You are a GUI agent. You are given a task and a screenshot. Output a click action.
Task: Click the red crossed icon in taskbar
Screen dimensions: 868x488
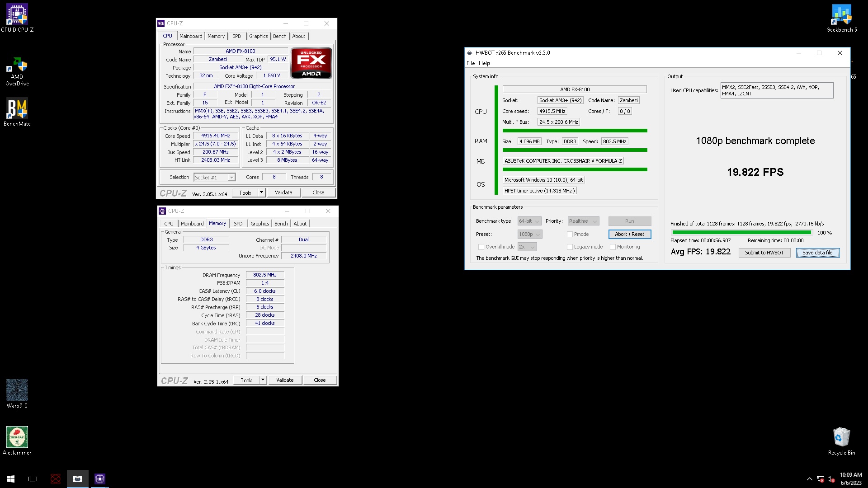coord(56,479)
